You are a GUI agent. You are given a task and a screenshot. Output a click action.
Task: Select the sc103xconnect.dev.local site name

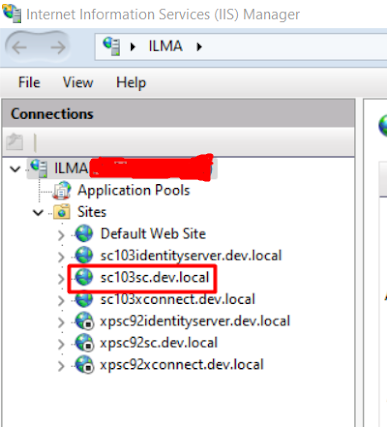[178, 299]
